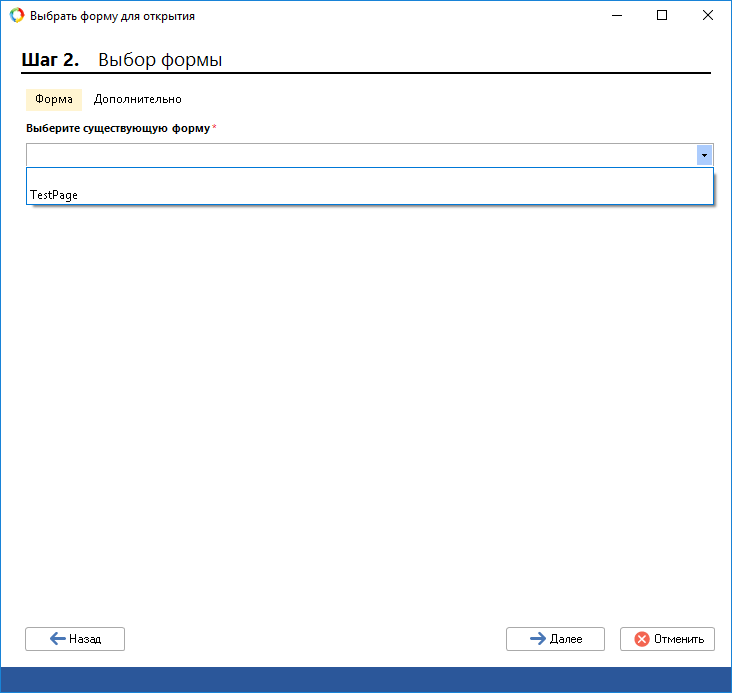This screenshot has height=693, width=732.
Task: Select TestPage from the dropdown list
Action: 55,195
